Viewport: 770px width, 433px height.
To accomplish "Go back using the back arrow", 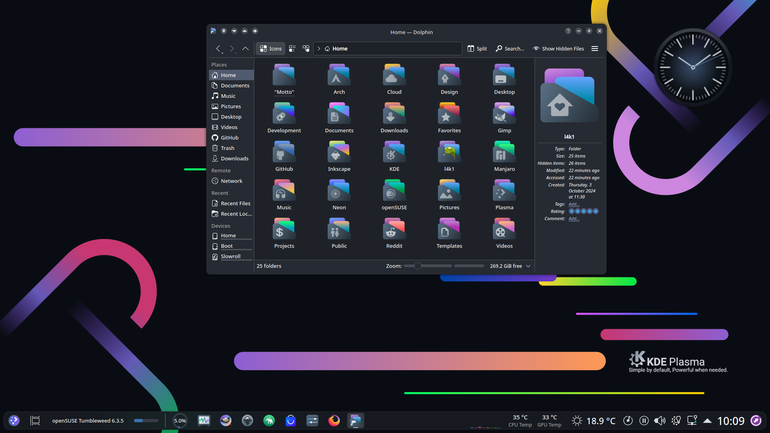I will (x=219, y=49).
